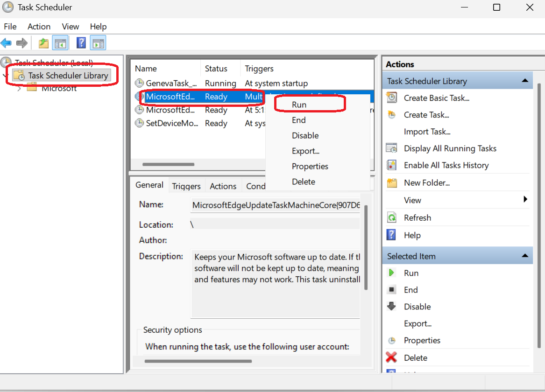Click Import Task... in the Actions pane

pos(427,132)
